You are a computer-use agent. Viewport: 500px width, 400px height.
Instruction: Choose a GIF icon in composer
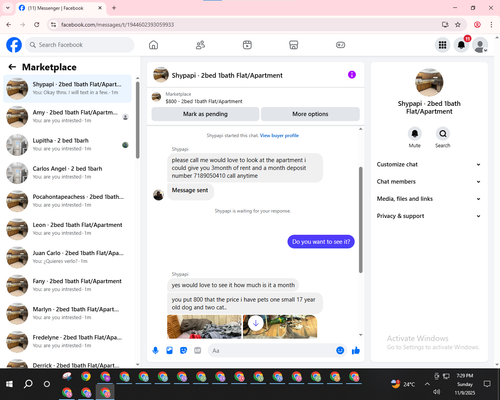[x=198, y=350]
